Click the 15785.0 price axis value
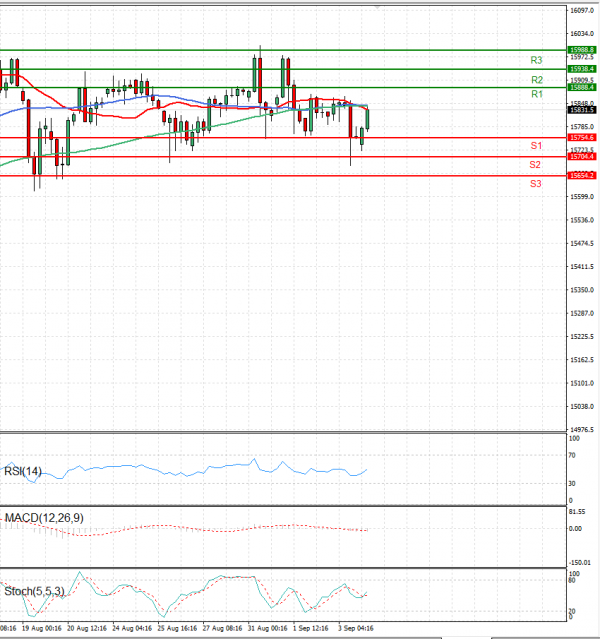This screenshot has width=600, height=639. (x=582, y=127)
